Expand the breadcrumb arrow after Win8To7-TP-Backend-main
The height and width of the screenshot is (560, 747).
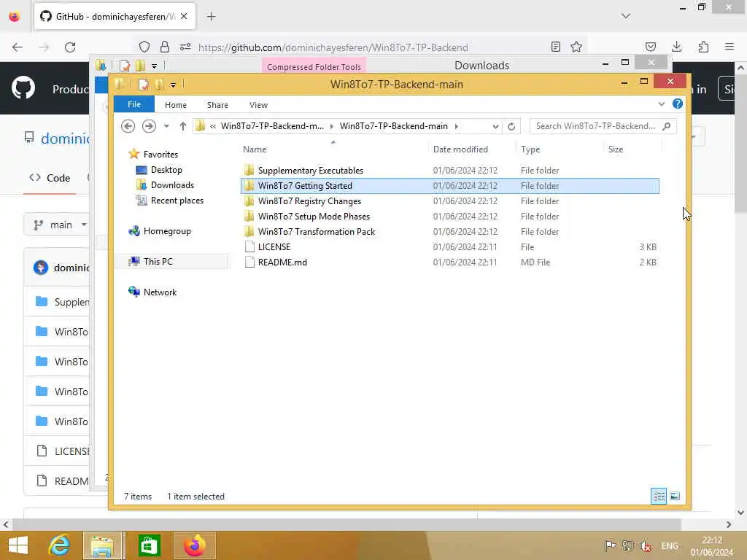click(457, 126)
